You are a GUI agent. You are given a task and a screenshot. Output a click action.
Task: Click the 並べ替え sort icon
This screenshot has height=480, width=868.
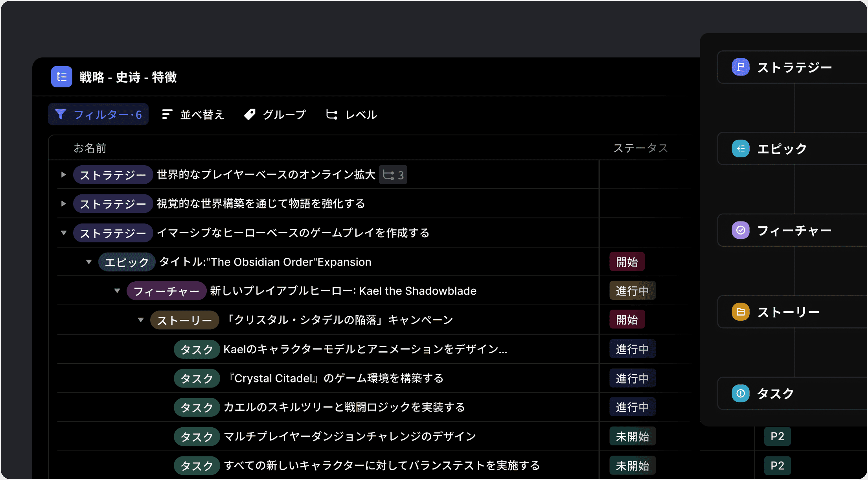[x=167, y=114]
